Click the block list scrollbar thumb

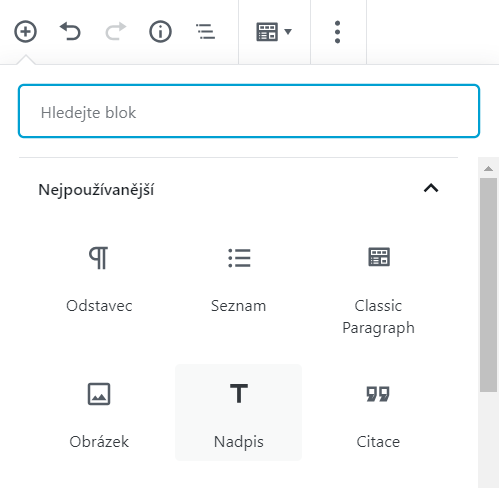[x=488, y=285]
